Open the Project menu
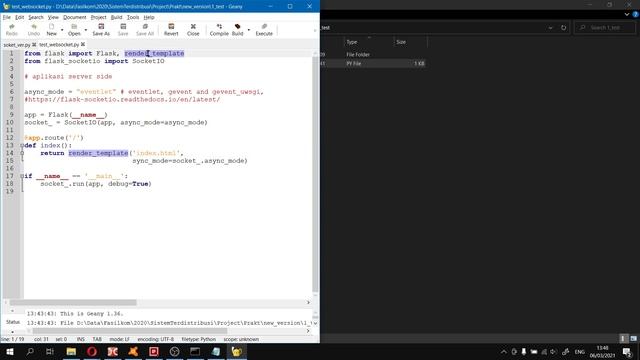Image resolution: width=640 pixels, height=360 pixels. point(98,17)
